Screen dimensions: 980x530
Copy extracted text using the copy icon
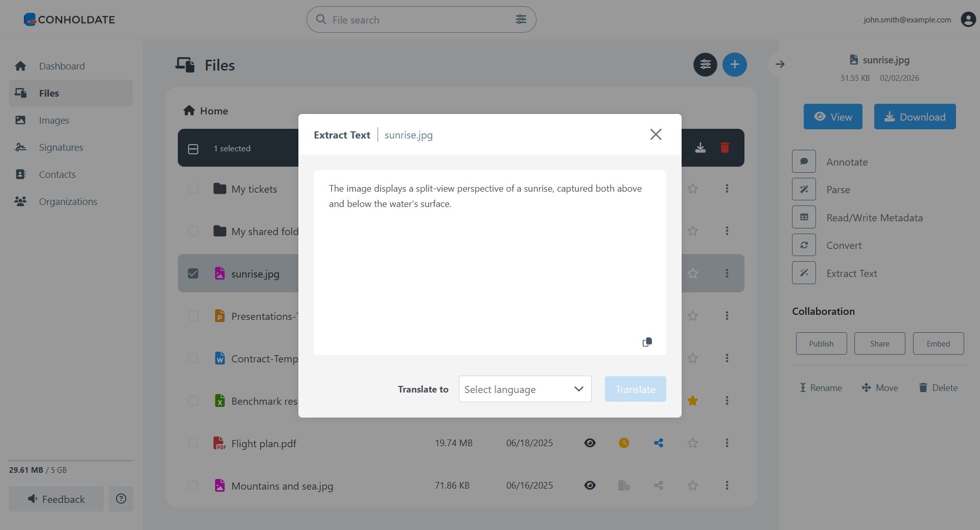[647, 342]
